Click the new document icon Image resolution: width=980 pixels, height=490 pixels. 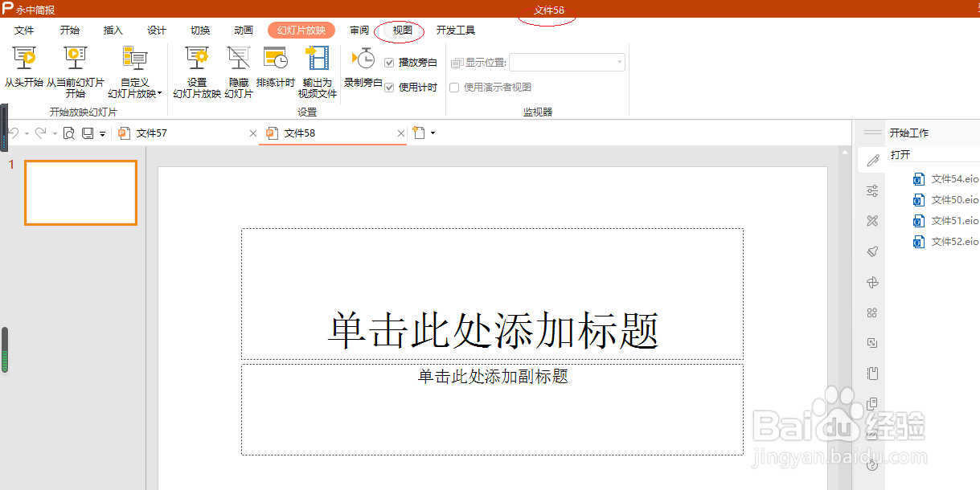click(419, 133)
